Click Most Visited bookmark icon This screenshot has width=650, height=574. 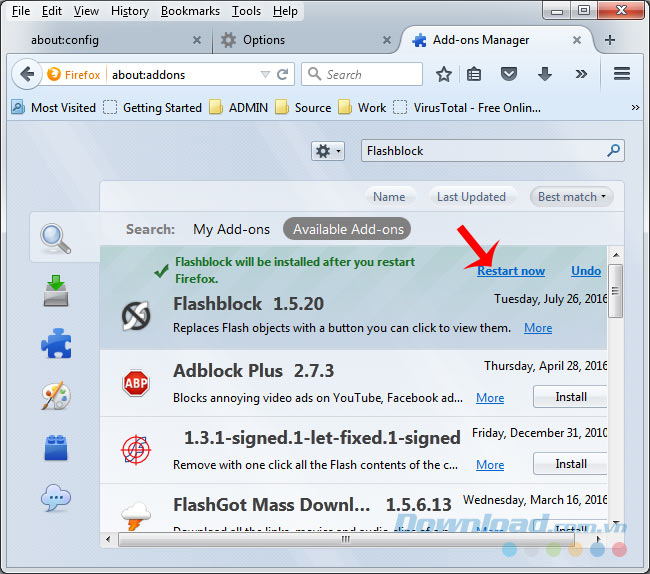18,107
